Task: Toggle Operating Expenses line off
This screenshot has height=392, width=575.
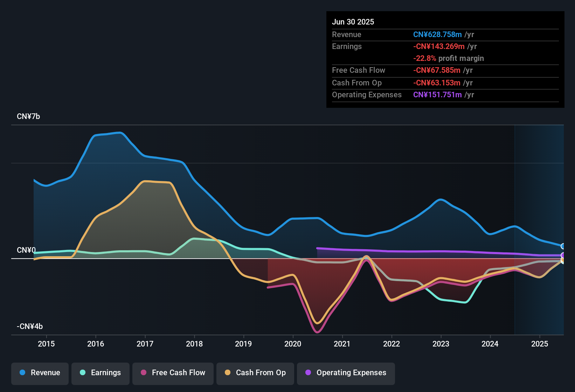Action: [346, 373]
